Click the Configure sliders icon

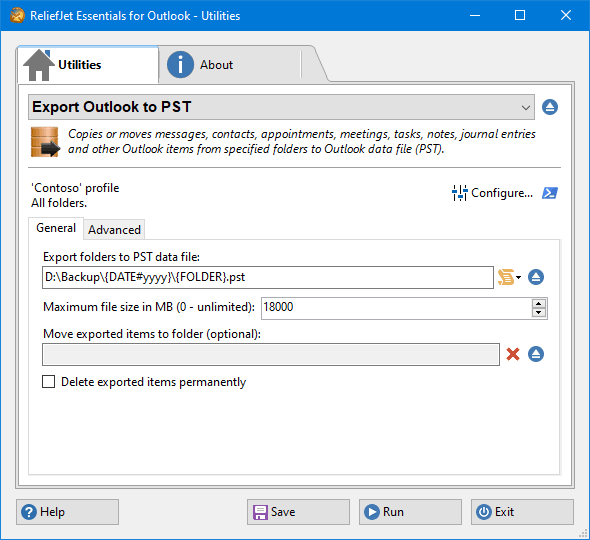pyautogui.click(x=460, y=193)
